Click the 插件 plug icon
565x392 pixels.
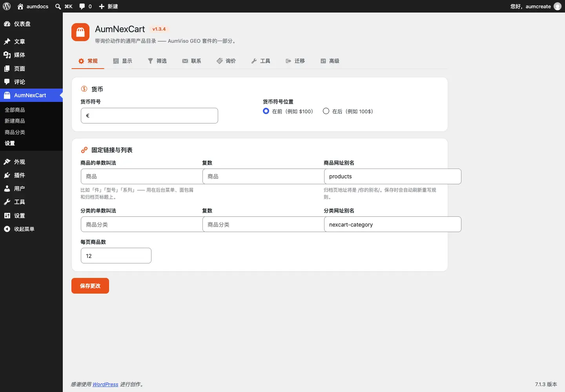[x=7, y=175]
